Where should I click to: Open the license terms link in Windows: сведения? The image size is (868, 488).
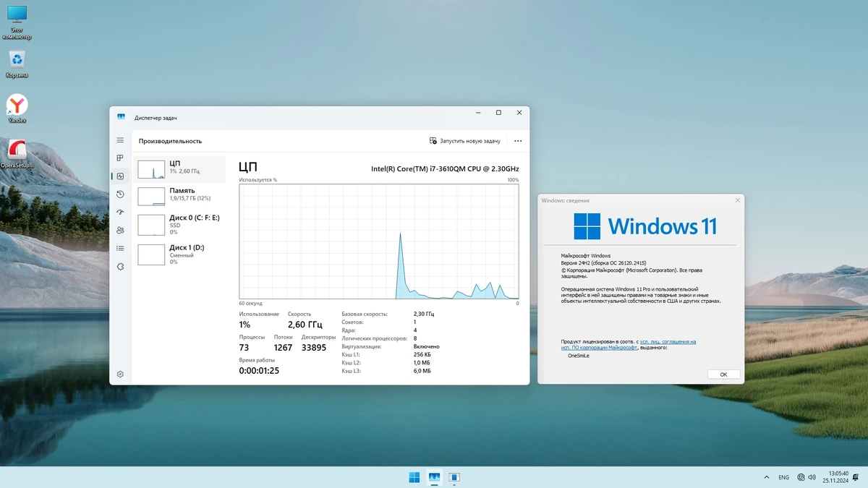[629, 344]
